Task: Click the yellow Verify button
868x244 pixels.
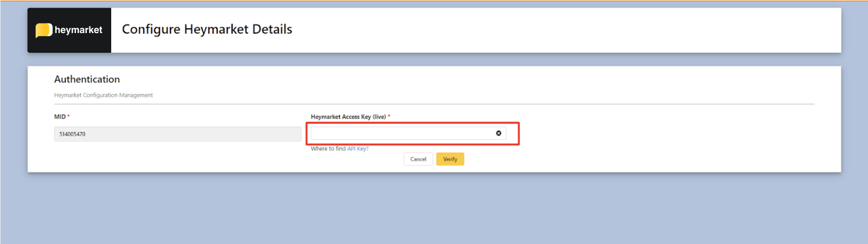Action: pos(450,159)
